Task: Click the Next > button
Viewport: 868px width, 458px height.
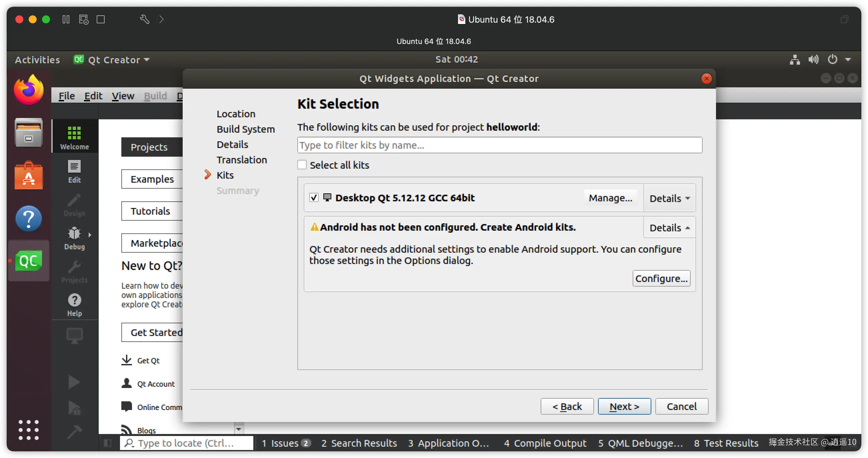Action: (x=624, y=406)
